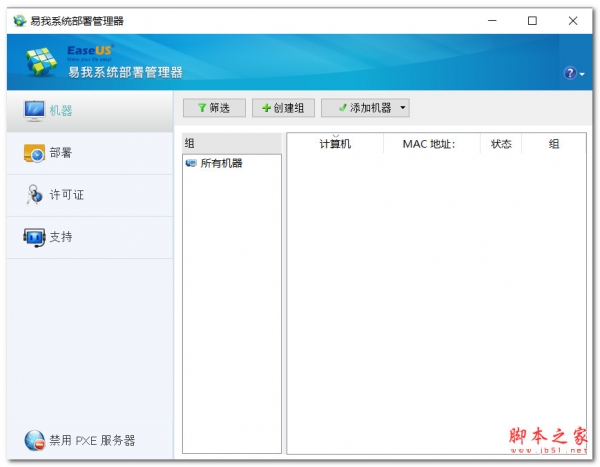The image size is (600, 467).
Task: Click the headset icon beside 支持
Action: (34, 237)
